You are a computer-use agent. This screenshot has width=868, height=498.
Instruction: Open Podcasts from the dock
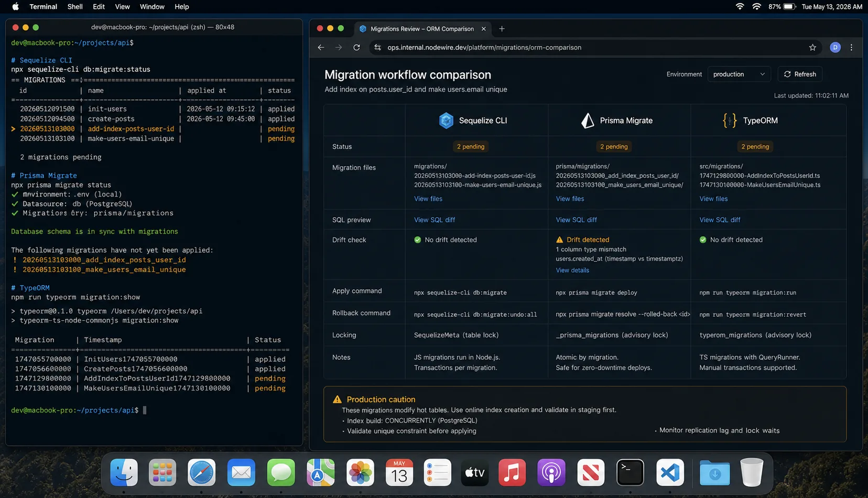click(551, 473)
